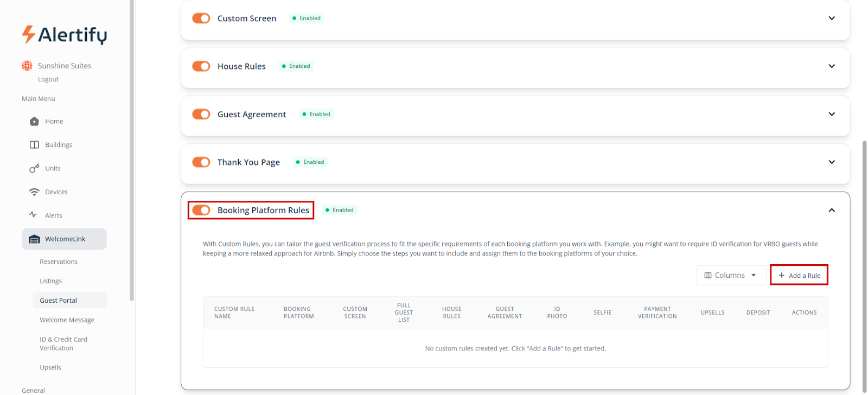Viewport: 868px width, 395px height.
Task: Click the Alerts pulse icon
Action: [x=33, y=215]
